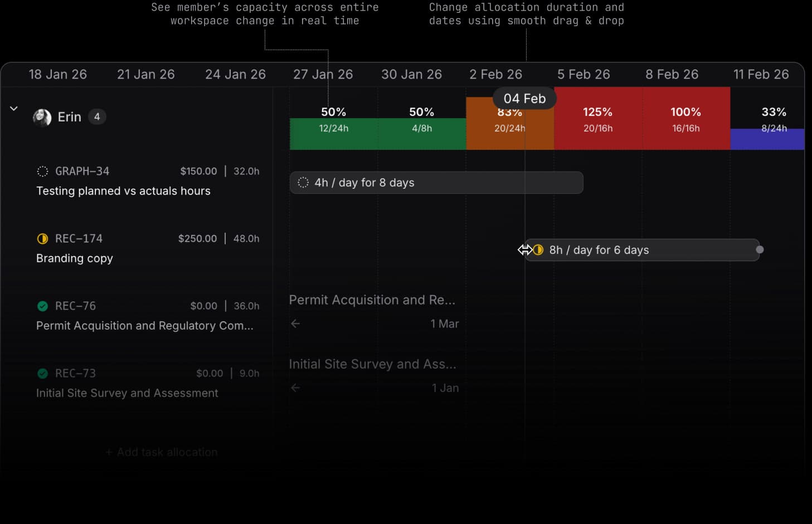Click the green 50% 4/8h capacity block
Screen dimensions: 812x524
pyautogui.click(x=422, y=134)
